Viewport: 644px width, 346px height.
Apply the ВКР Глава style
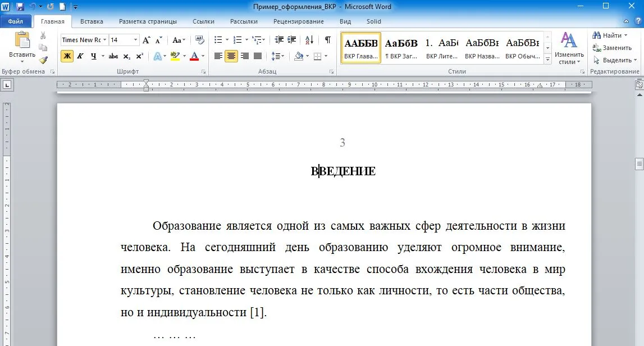pyautogui.click(x=361, y=48)
